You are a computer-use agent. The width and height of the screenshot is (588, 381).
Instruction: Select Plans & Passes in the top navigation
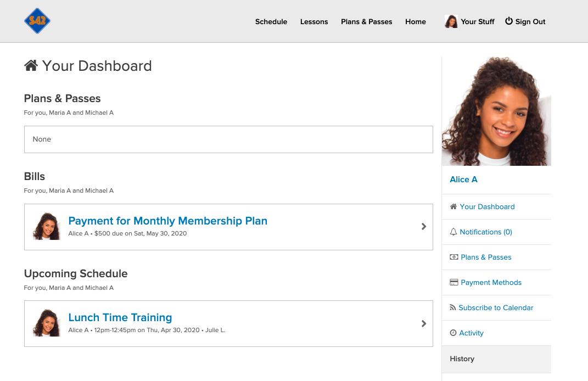[367, 22]
